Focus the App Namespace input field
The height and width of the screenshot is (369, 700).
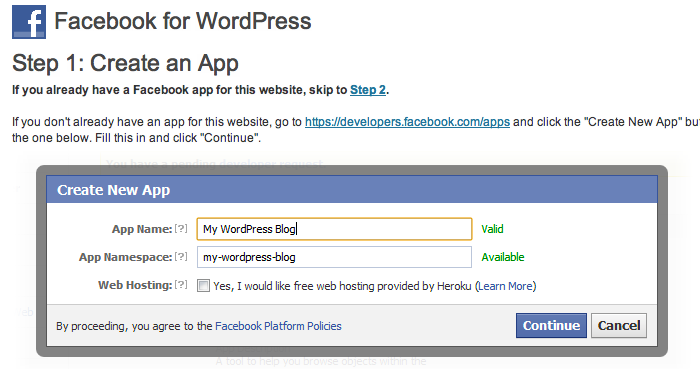click(x=334, y=257)
